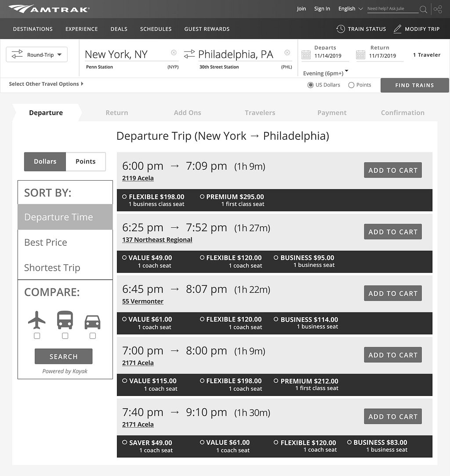Add the 6:25 pm Northeast Regional to cart
450x476 pixels.
click(393, 232)
